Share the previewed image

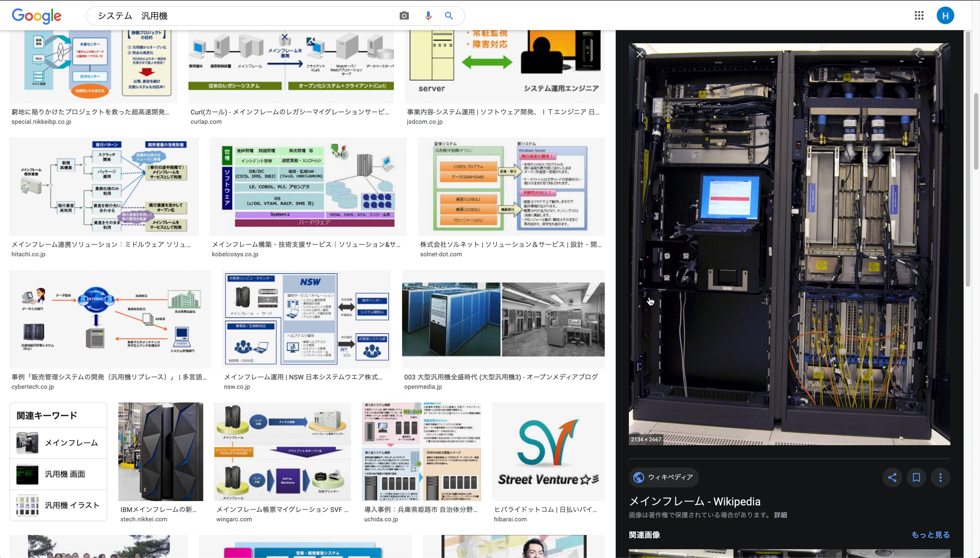pyautogui.click(x=892, y=477)
